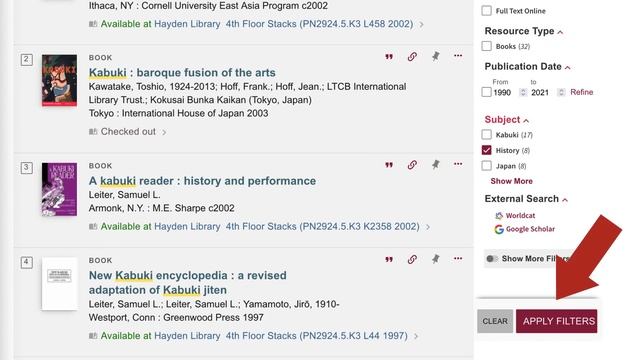Click Show More under Subject
The image size is (640, 360).
511,181
